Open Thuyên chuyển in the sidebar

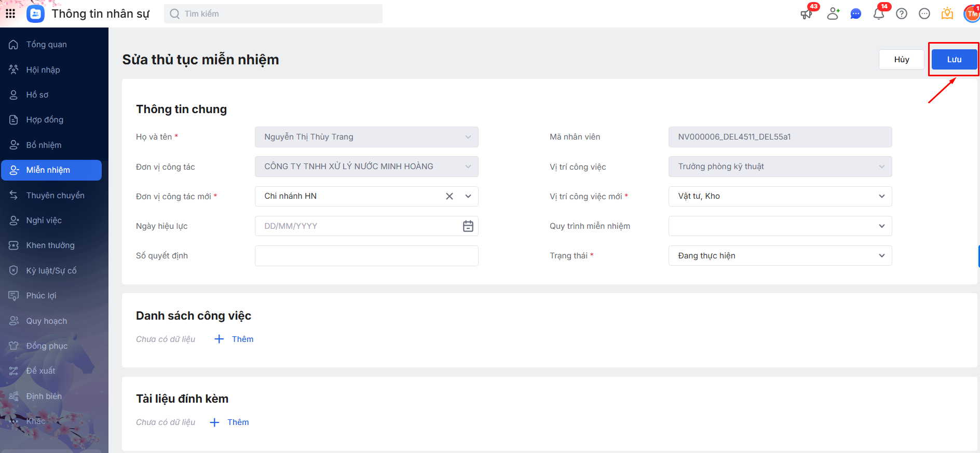(x=55, y=195)
